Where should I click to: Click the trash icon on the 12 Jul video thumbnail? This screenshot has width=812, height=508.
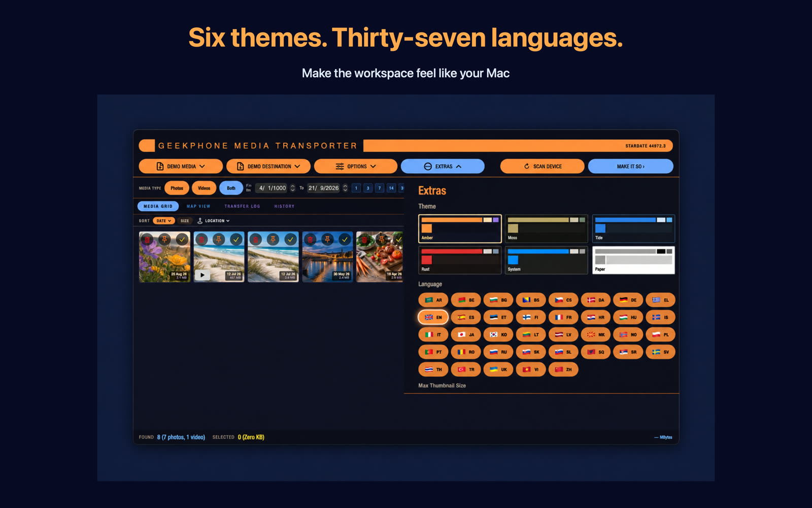point(201,239)
